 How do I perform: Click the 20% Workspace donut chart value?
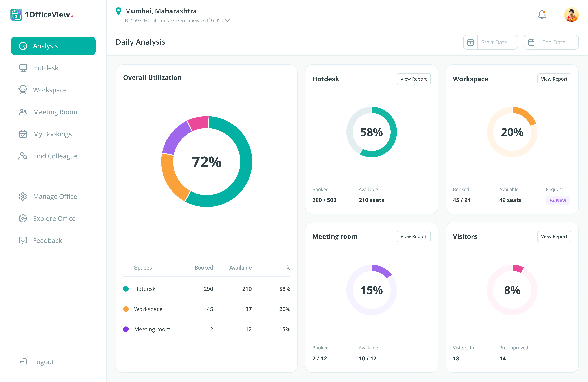tap(512, 132)
